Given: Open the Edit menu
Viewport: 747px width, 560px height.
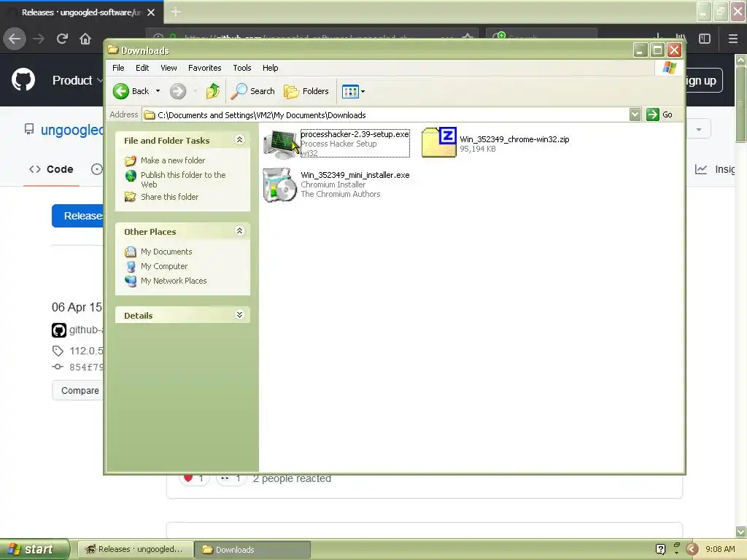Looking at the screenshot, I should tap(142, 68).
